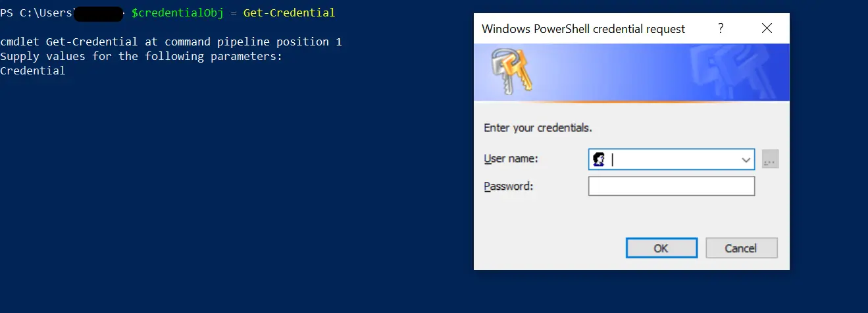
Task: Click the 'Enter your credentials.' text
Action: click(x=542, y=128)
